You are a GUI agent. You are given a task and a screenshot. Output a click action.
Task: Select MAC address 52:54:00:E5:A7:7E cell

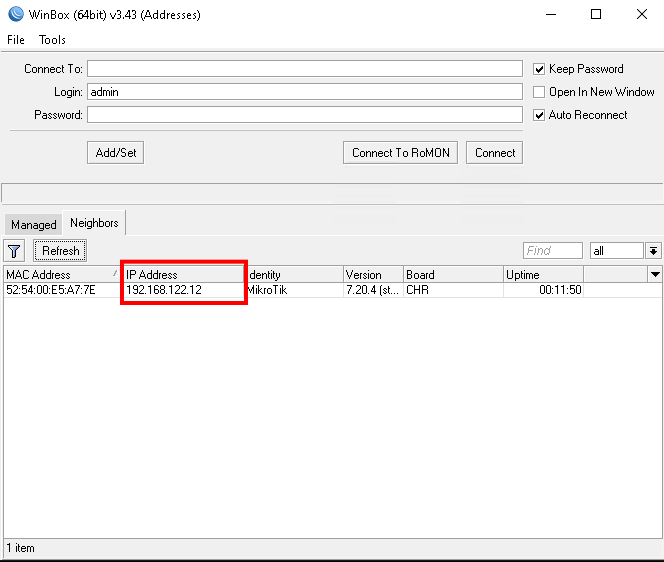62,290
